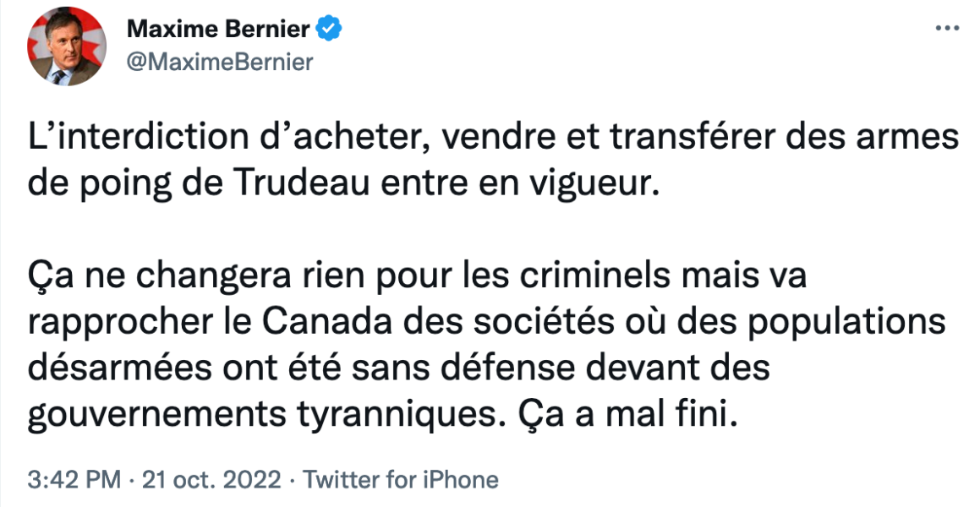Click the word "Canada" in the tweet
Viewport: 980px width, 507px height.
coord(327,324)
